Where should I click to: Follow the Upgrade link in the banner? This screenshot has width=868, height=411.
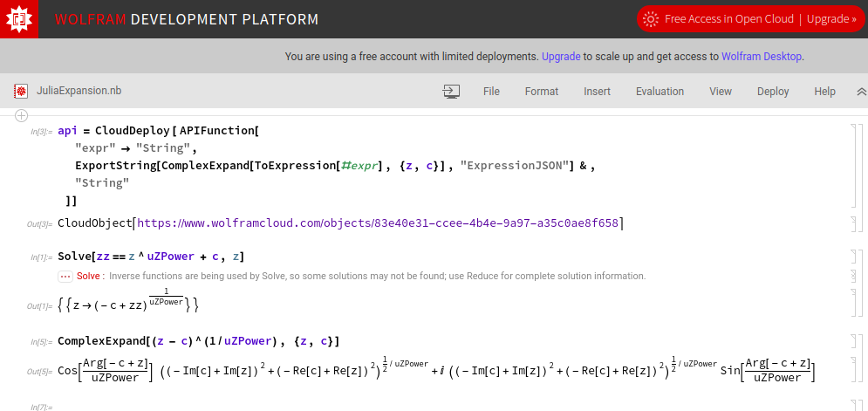click(561, 56)
